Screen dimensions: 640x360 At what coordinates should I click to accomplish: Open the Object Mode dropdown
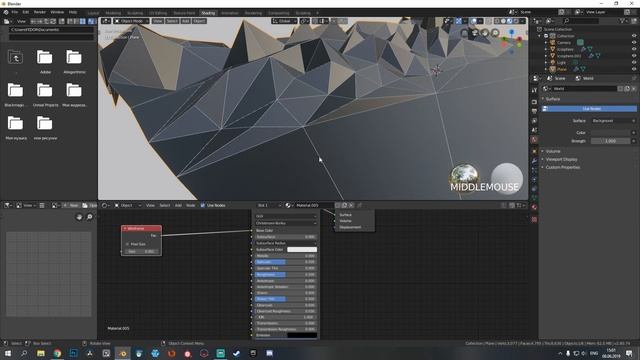pyautogui.click(x=131, y=21)
